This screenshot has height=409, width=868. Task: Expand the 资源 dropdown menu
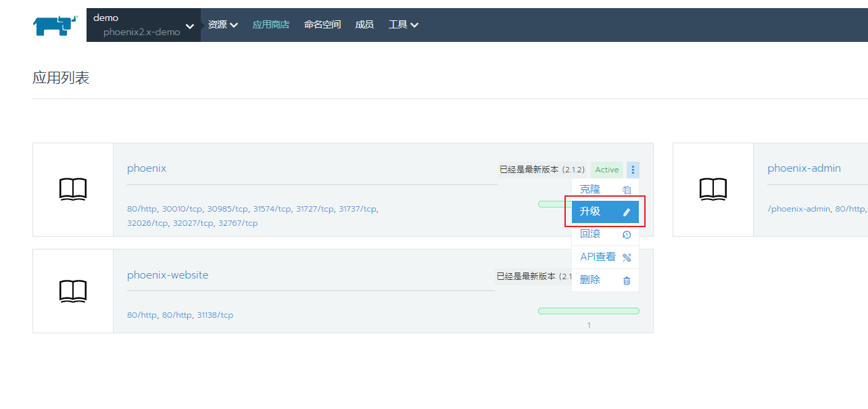click(222, 25)
